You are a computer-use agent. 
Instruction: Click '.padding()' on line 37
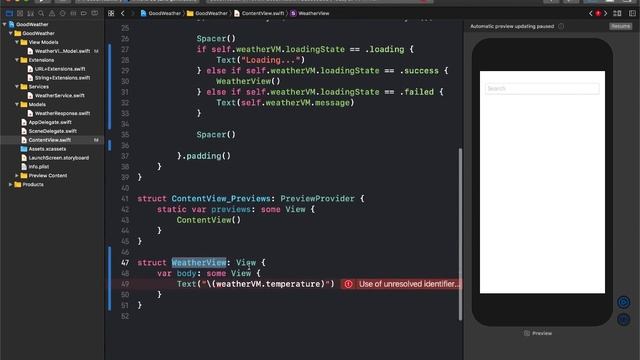pyautogui.click(x=206, y=156)
